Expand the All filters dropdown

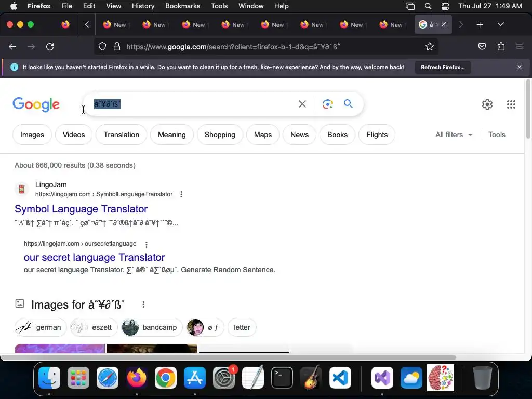pos(454,135)
